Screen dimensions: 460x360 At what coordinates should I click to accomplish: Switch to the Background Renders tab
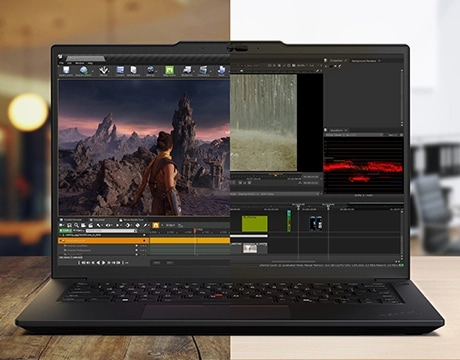click(364, 61)
